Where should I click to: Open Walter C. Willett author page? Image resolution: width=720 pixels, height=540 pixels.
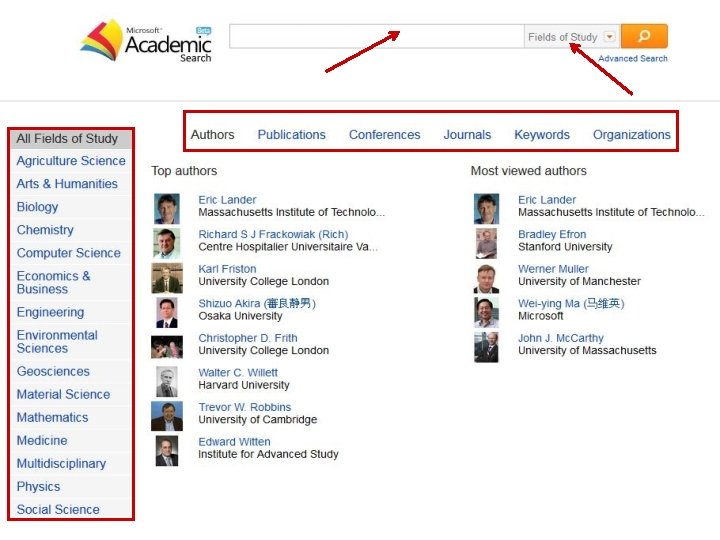point(238,372)
